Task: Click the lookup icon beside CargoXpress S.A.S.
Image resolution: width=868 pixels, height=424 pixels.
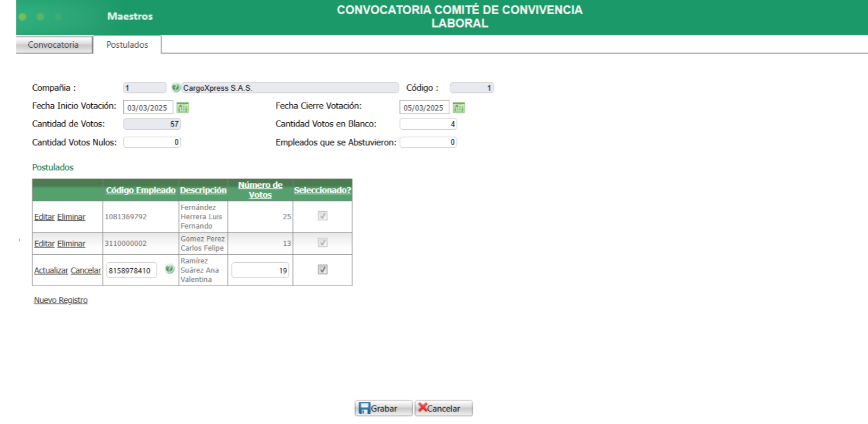Action: (175, 87)
